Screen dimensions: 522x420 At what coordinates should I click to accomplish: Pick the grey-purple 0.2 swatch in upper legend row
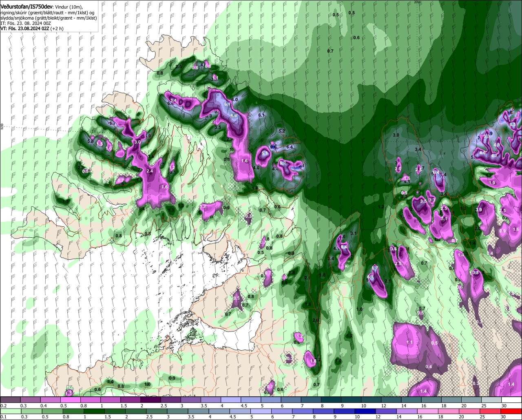point(10,400)
